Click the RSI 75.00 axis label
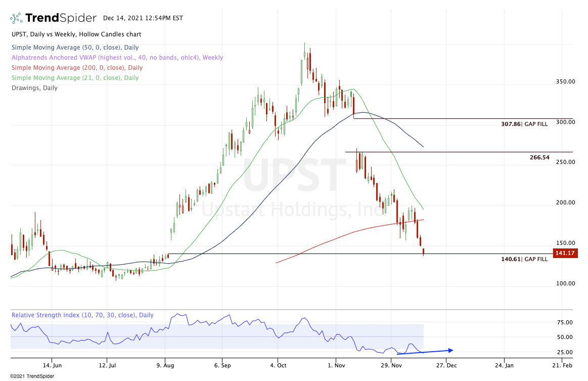 pyautogui.click(x=565, y=322)
